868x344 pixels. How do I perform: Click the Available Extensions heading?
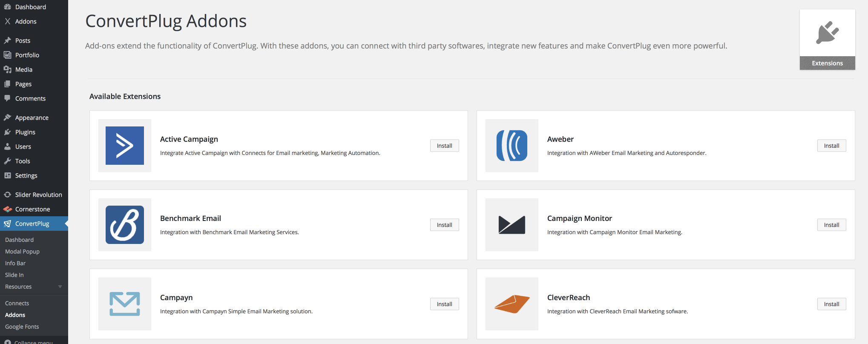[x=125, y=96]
